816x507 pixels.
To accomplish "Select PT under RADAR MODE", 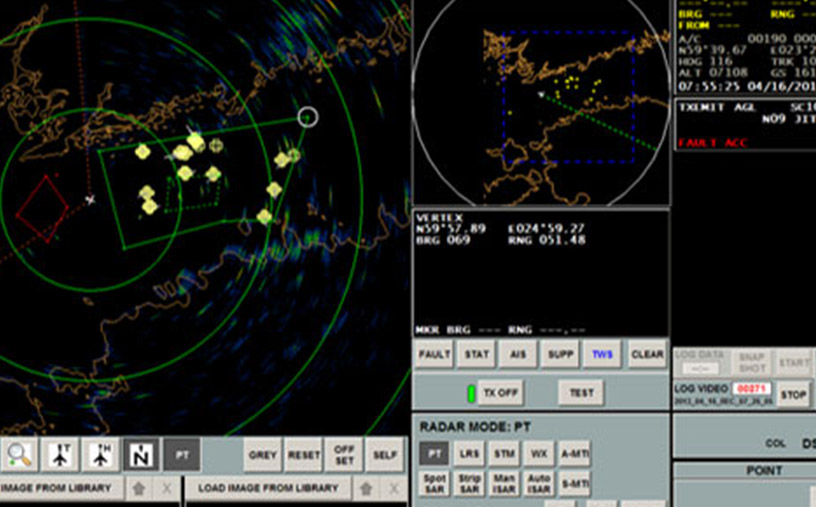I will (435, 454).
